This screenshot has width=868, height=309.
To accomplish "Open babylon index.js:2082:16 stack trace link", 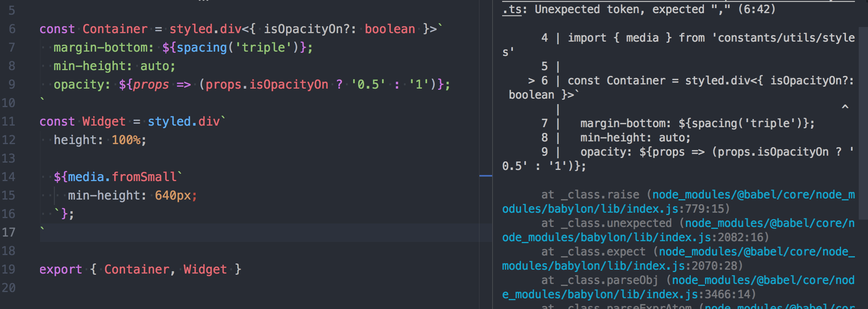I will tap(679, 230).
